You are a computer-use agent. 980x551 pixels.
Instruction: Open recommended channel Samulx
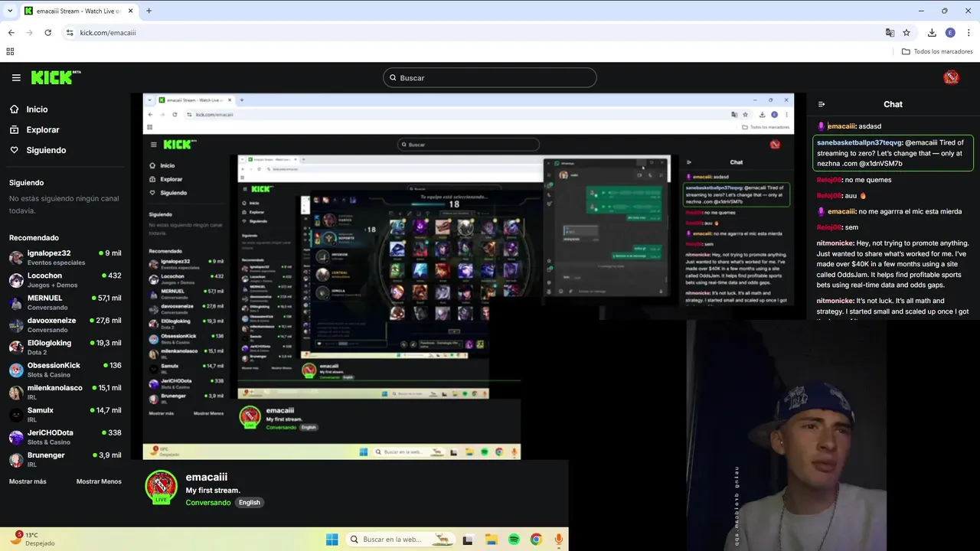[65, 415]
